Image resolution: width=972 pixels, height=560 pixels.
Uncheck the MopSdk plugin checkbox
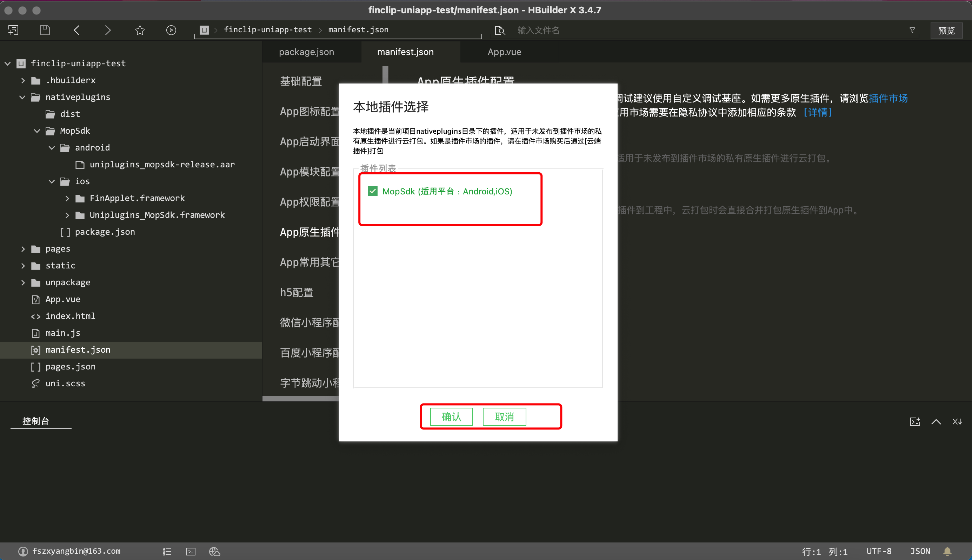click(372, 191)
